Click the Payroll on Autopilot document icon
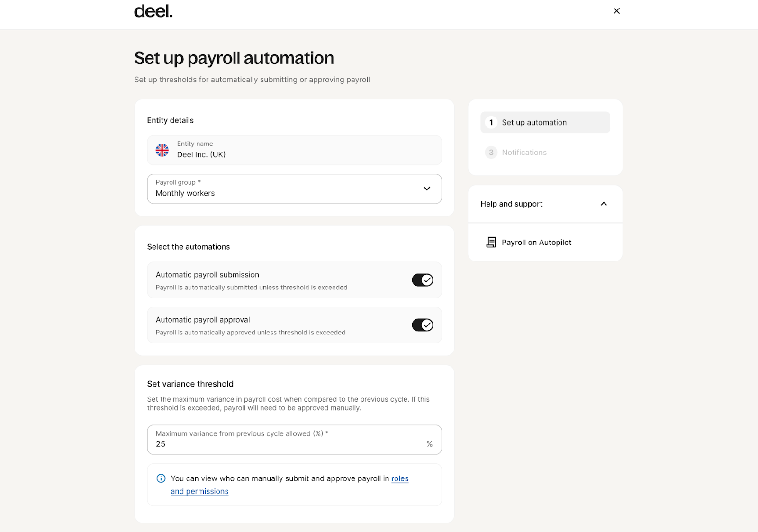Viewport: 758px width, 532px height. tap(491, 243)
